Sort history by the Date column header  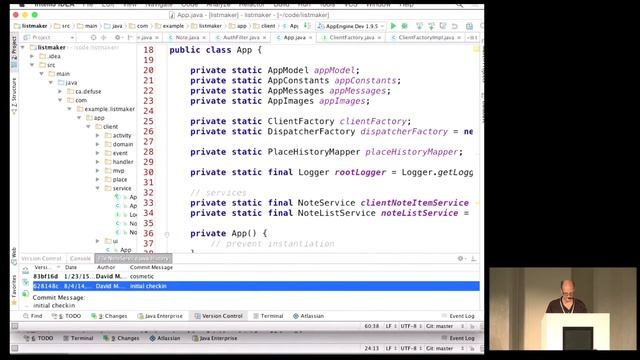(71, 267)
